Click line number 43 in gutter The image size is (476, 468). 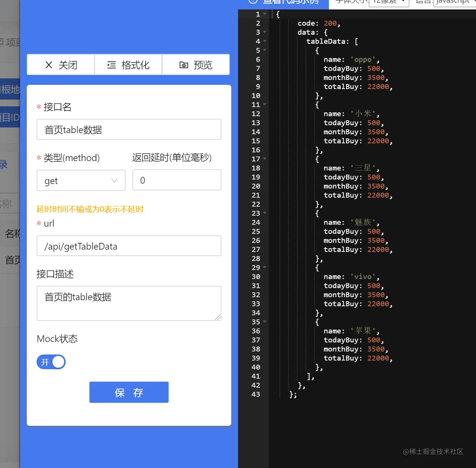point(256,394)
